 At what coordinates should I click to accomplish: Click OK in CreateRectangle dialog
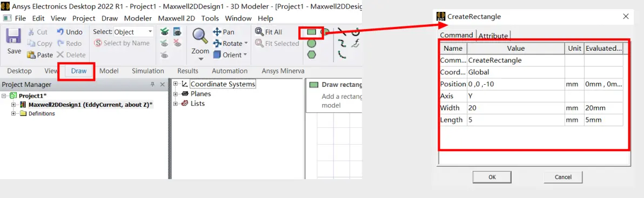click(492, 177)
